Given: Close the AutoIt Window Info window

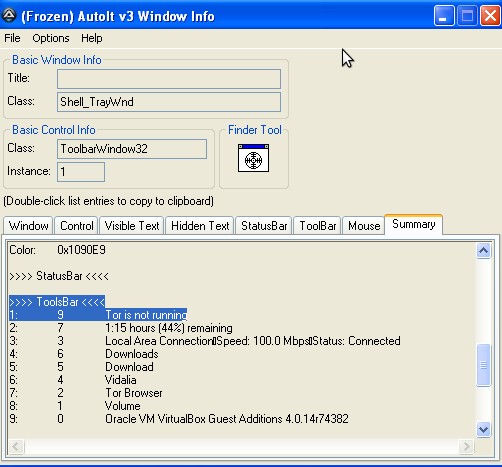Looking at the screenshot, I should [x=490, y=16].
